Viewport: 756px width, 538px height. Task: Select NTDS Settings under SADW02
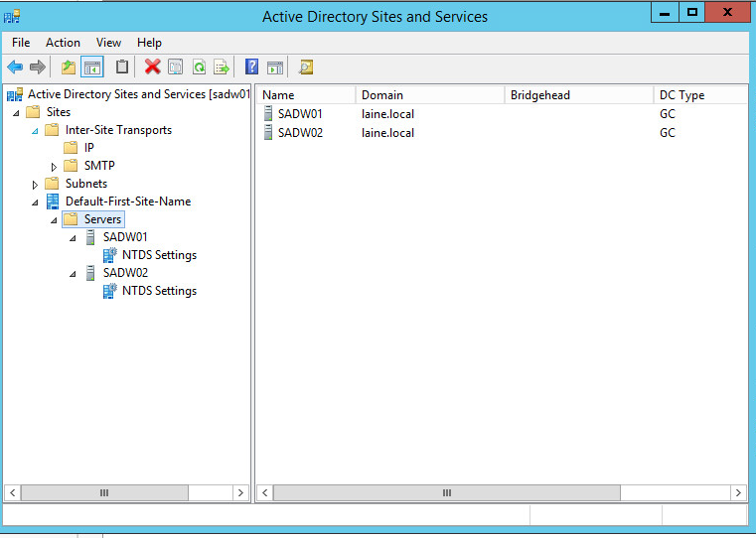click(x=160, y=291)
